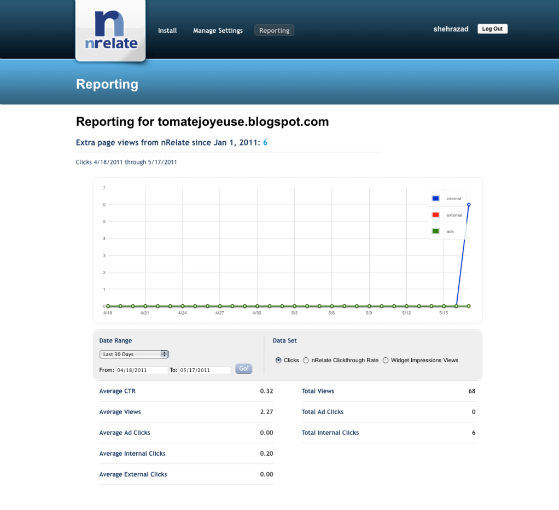Select the nRelate Clickthrough Rate radio button
The height and width of the screenshot is (510, 559).
[306, 360]
